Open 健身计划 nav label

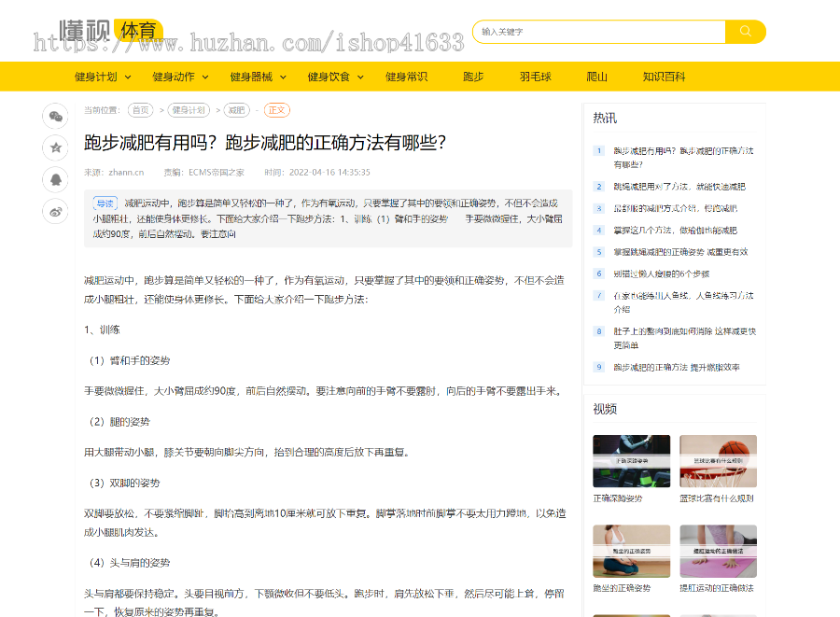point(96,77)
